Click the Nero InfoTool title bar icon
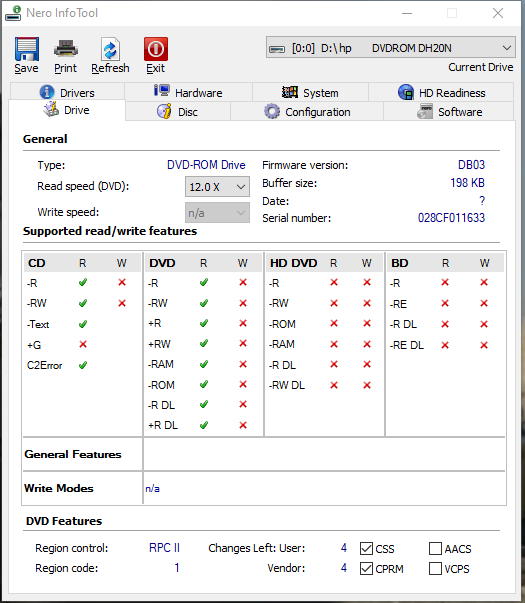 click(13, 13)
